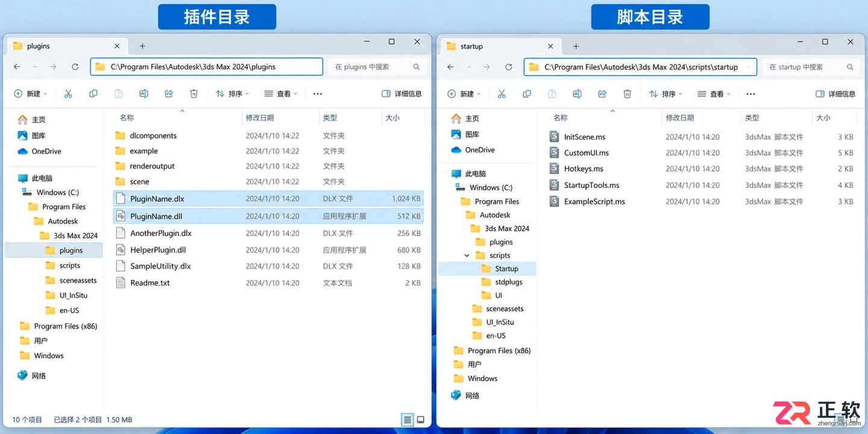Select the startup tab
Viewport: 868px width, 434px height.
[x=500, y=46]
